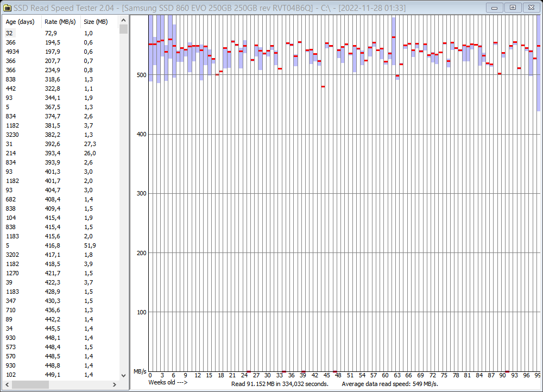Select the row with rate 401,7
543x392 pixels.
tap(61, 181)
